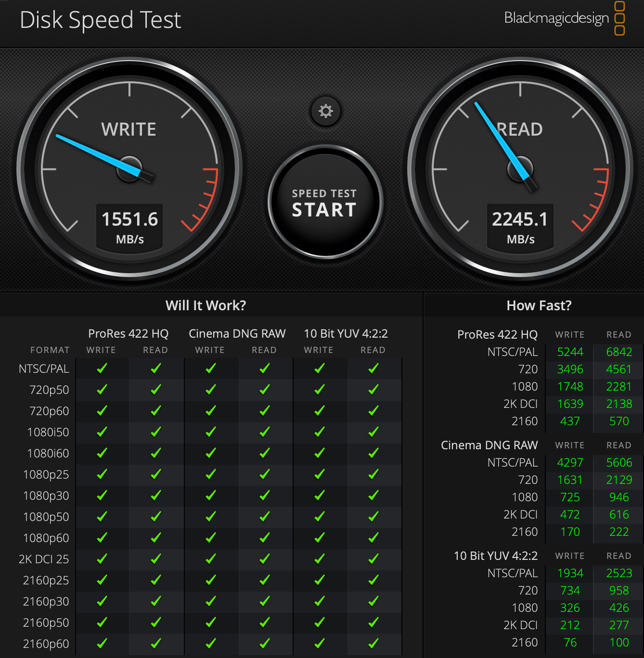Click the READ gauge needle hub

tap(520, 169)
